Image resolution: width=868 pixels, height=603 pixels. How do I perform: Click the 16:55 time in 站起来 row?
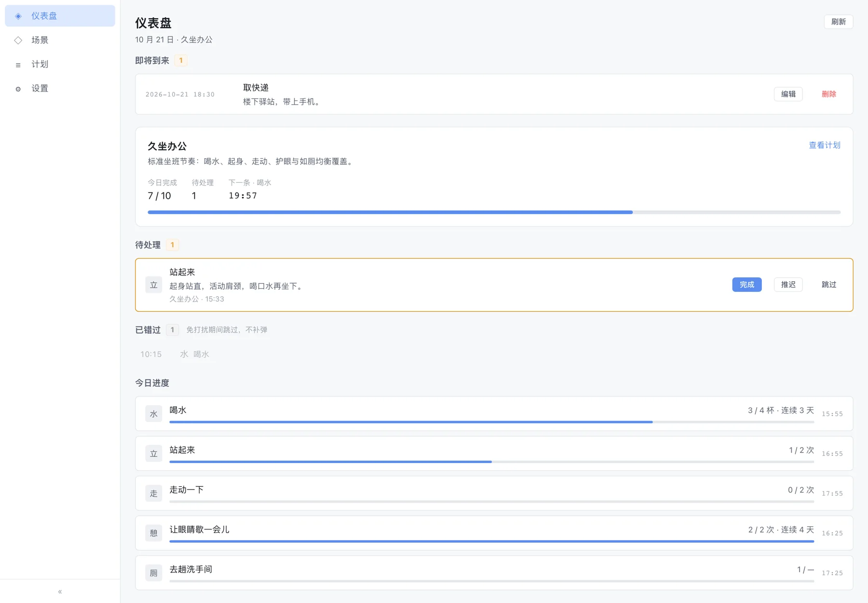point(832,454)
